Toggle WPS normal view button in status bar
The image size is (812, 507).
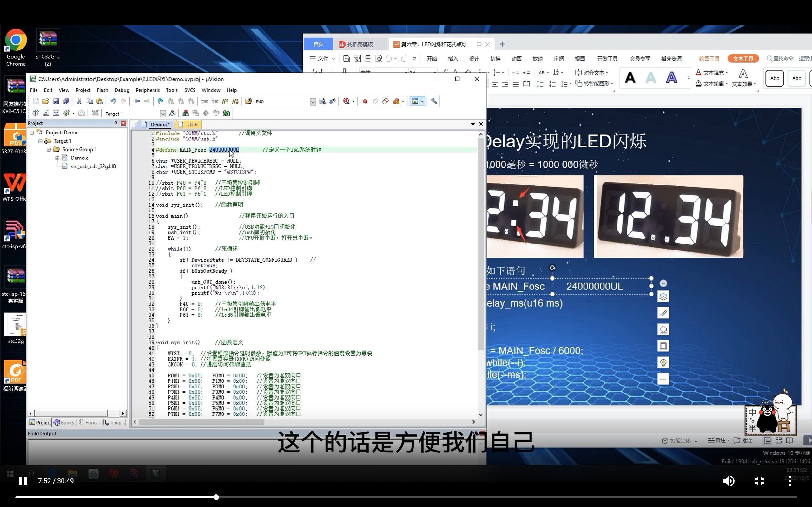point(767,440)
